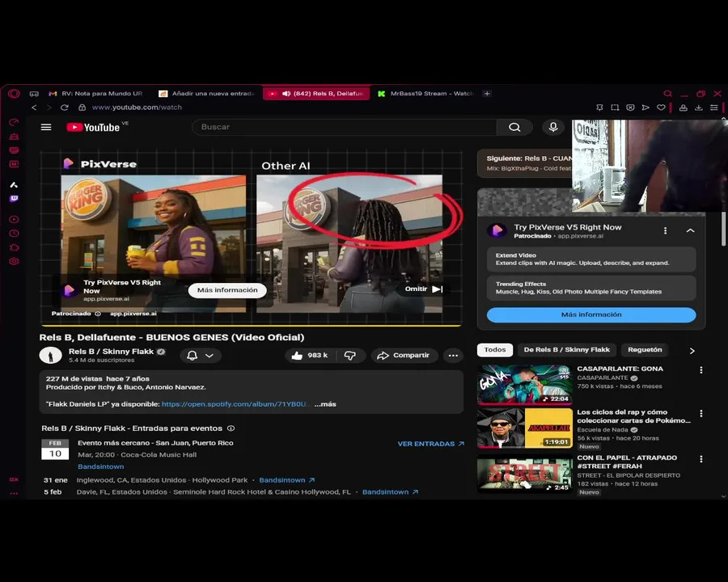The width and height of the screenshot is (728, 582).
Task: Switch to MrBass19 Stream tab
Action: 426,93
